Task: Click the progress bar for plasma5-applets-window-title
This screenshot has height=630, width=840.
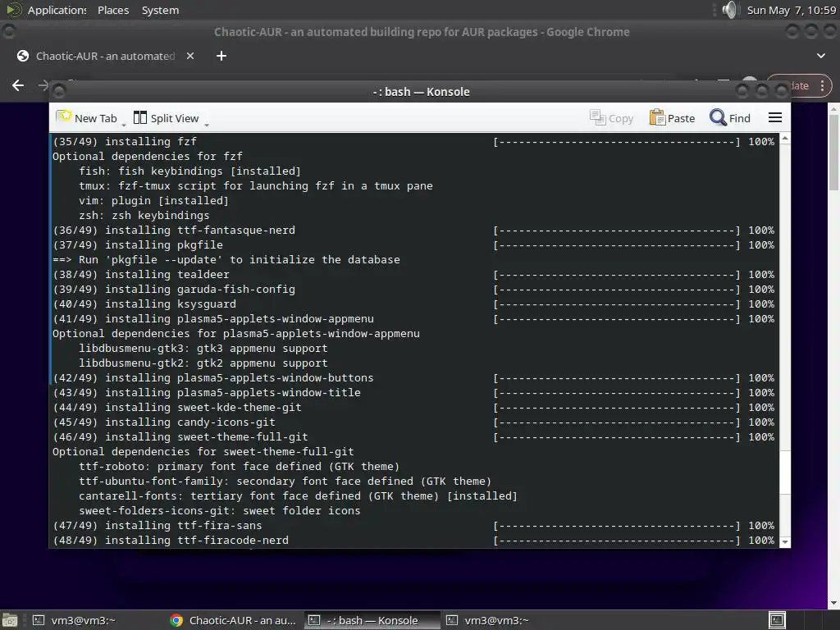Action: click(x=617, y=393)
